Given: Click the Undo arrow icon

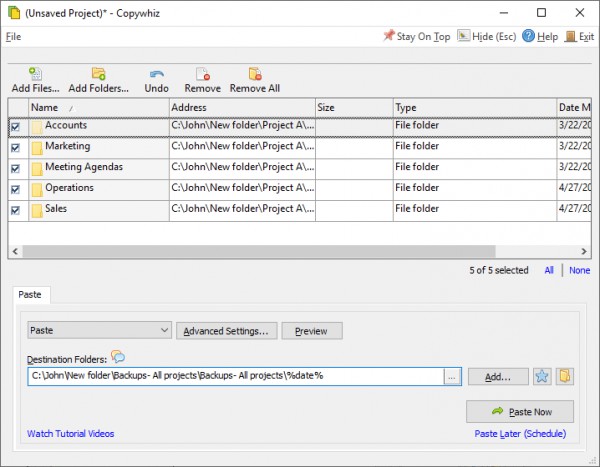Looking at the screenshot, I should 157,74.
